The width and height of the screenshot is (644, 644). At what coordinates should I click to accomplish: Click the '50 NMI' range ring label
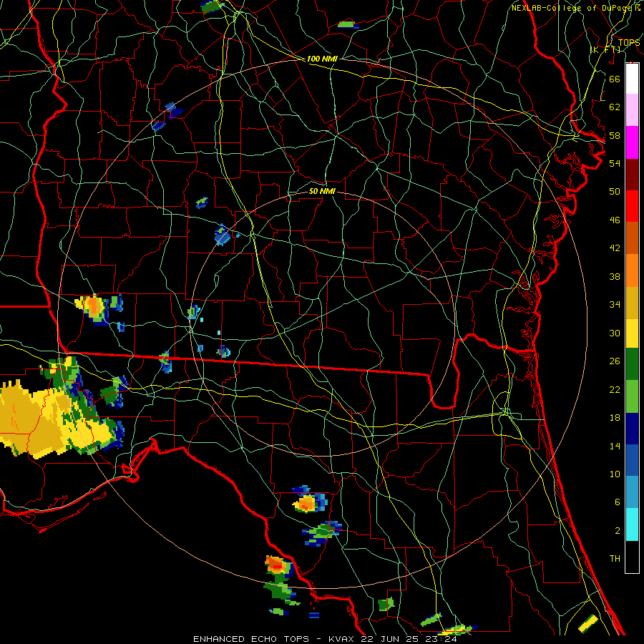coord(322,191)
